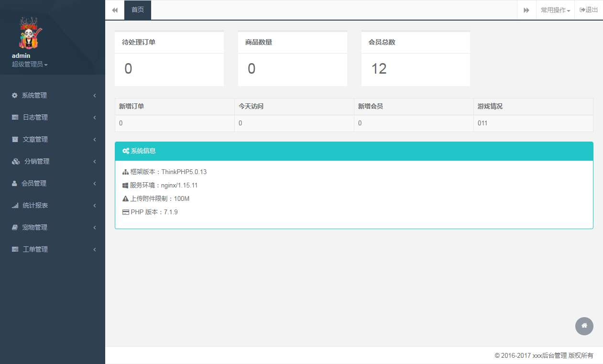Click the cubes icon beside 分销管理

tap(16, 161)
